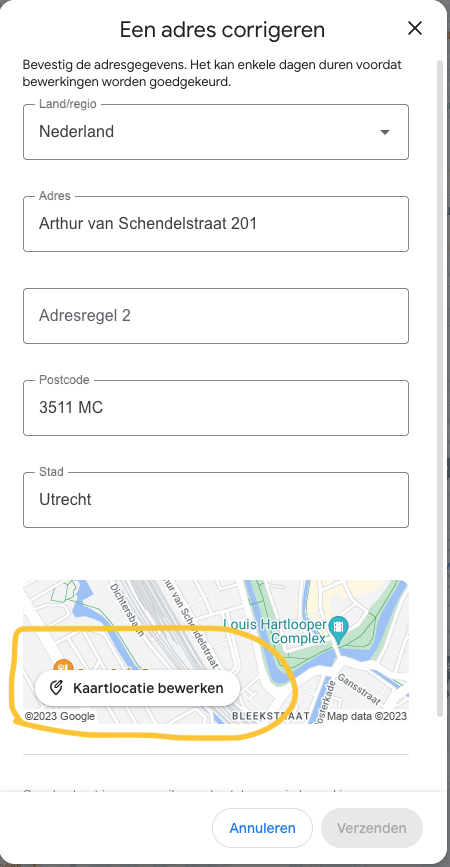Select the Louis Hartlooper Complex cinema marker
Screen dimensions: 450x867
338,629
